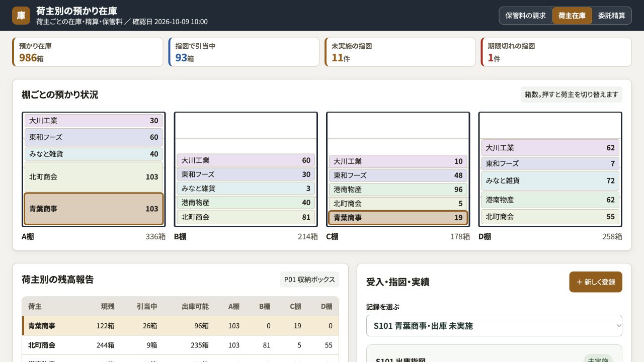Select 東和フーズ 7 segment in D棚
This screenshot has height=362, width=644.
point(550,164)
